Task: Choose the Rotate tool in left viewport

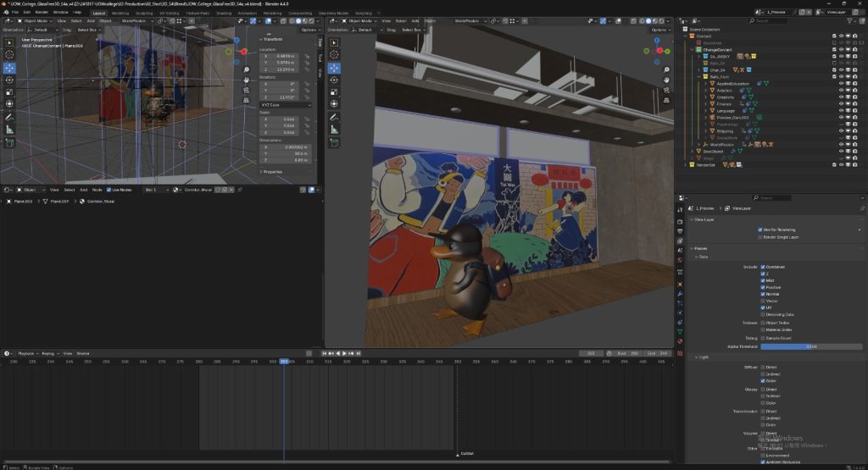Action: tap(9, 80)
